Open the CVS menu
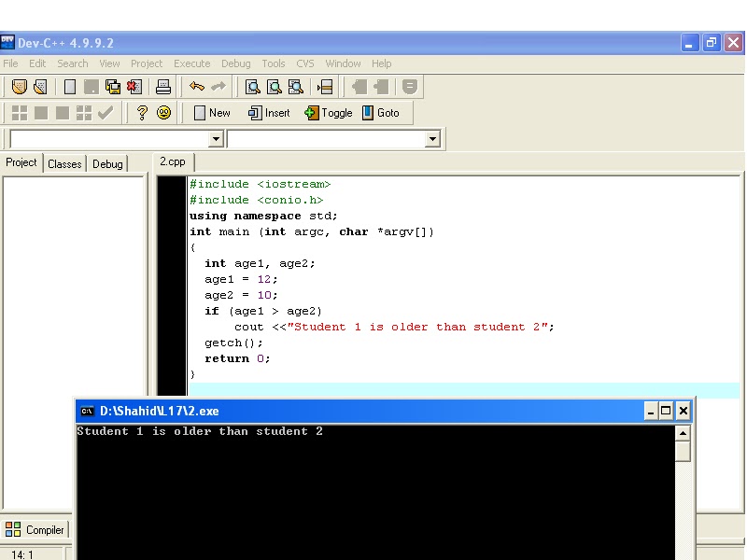The width and height of the screenshot is (747, 560). pos(305,63)
